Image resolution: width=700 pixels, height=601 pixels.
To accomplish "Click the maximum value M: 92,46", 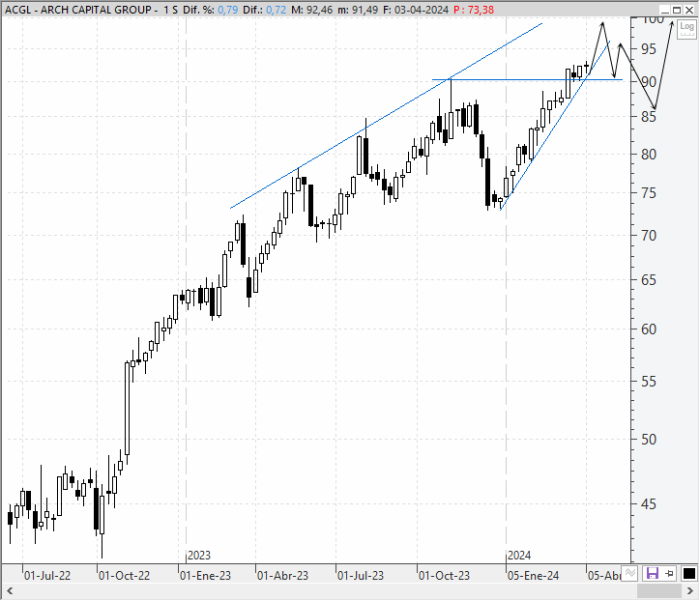I will (x=311, y=10).
